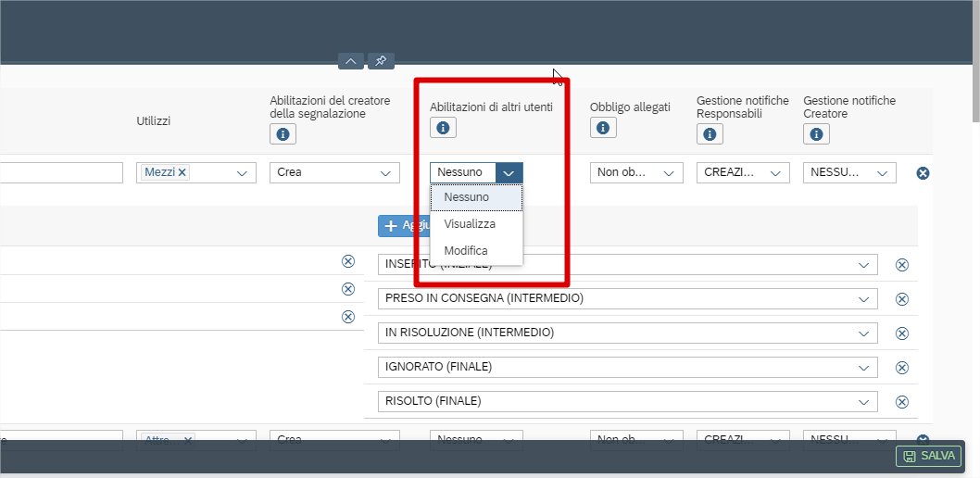Collapse the header with the up chevron
The width and height of the screenshot is (980, 478).
tap(351, 61)
